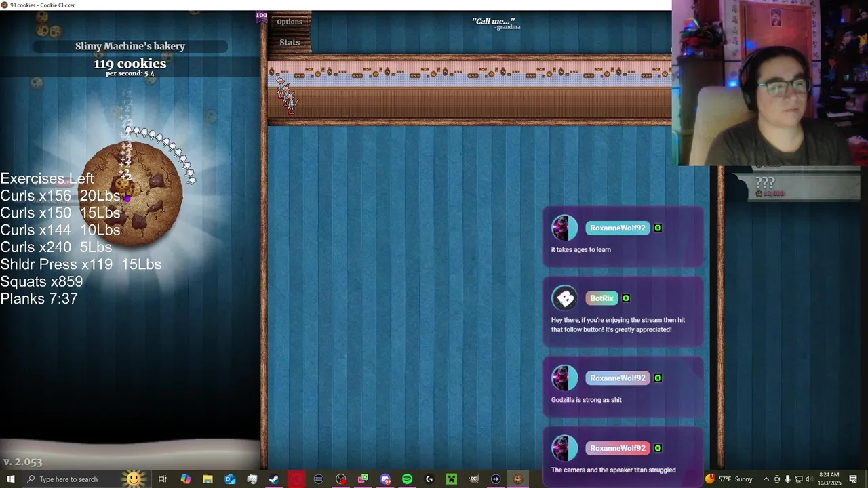Click the Legacy ascend meter icon
The height and width of the screenshot is (488, 868).
pyautogui.click(x=261, y=16)
